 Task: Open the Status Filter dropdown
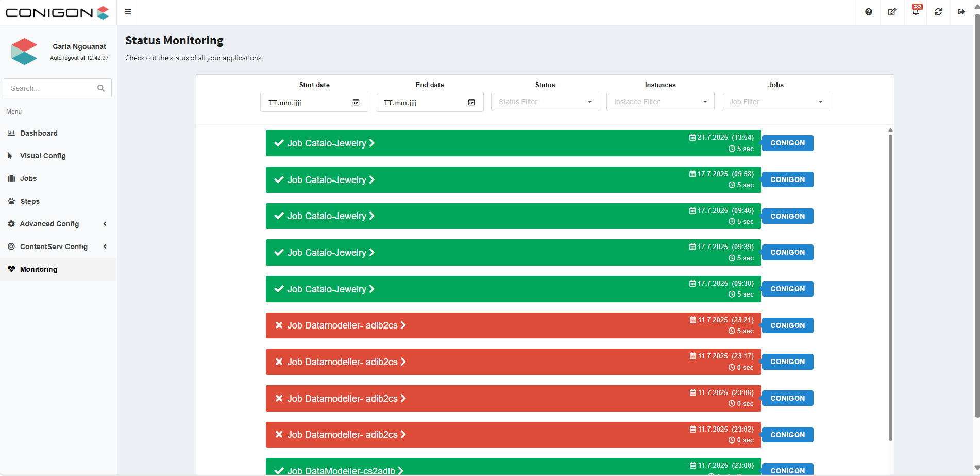[545, 102]
